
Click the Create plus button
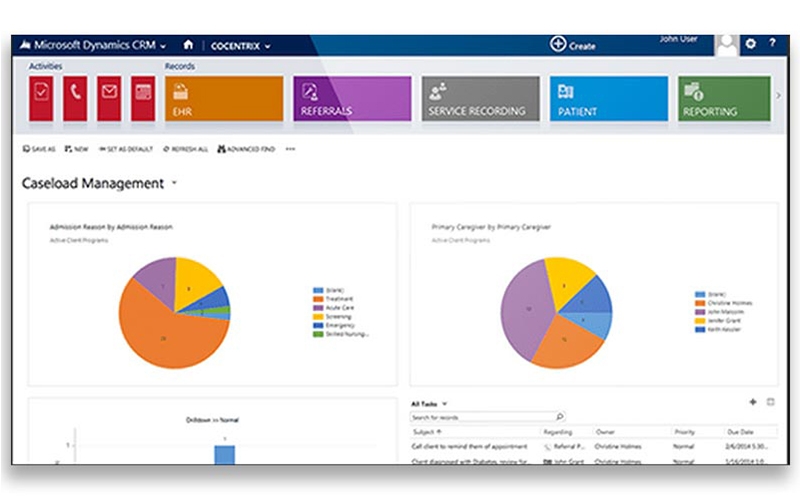(558, 44)
